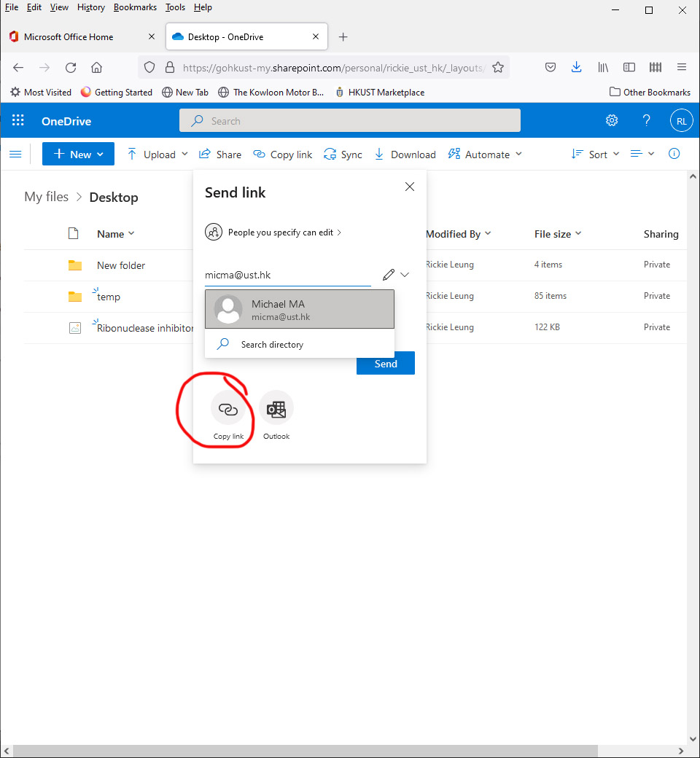
Task: Choose the Outlook share icon
Action: [276, 408]
